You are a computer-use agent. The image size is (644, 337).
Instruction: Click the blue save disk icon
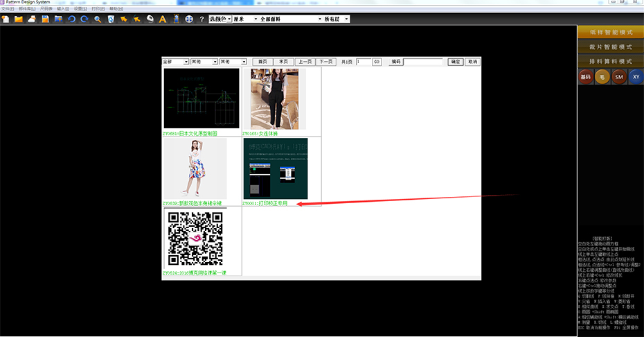[45, 19]
